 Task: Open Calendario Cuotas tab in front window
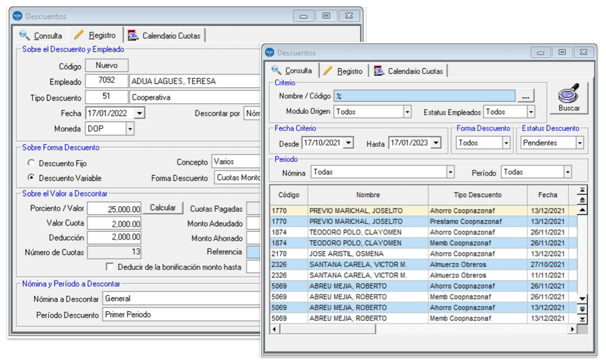(408, 71)
